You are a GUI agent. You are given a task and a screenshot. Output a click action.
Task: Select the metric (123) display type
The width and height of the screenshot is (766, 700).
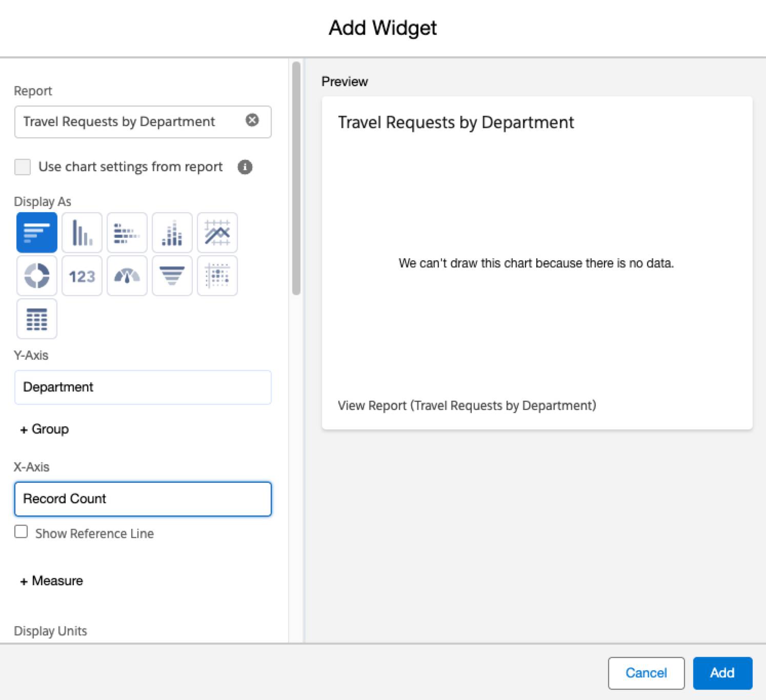click(82, 276)
